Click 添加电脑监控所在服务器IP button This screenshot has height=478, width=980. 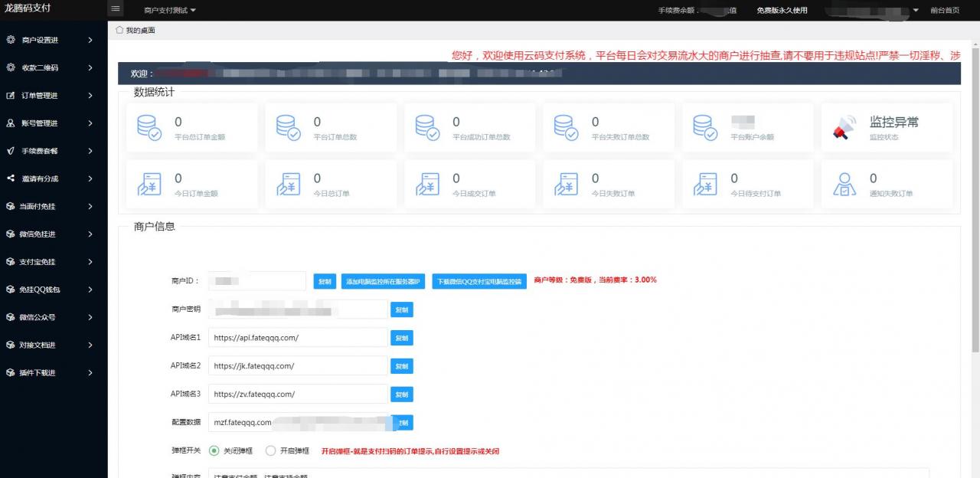(384, 281)
